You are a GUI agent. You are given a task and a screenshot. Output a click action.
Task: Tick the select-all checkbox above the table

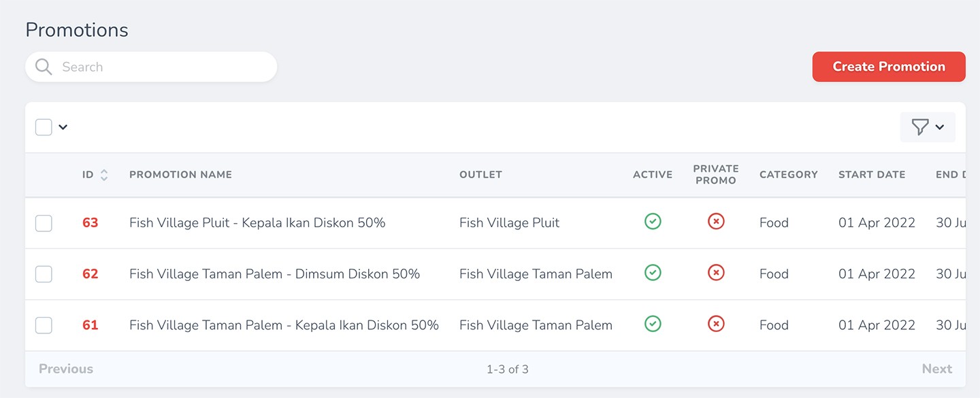44,127
